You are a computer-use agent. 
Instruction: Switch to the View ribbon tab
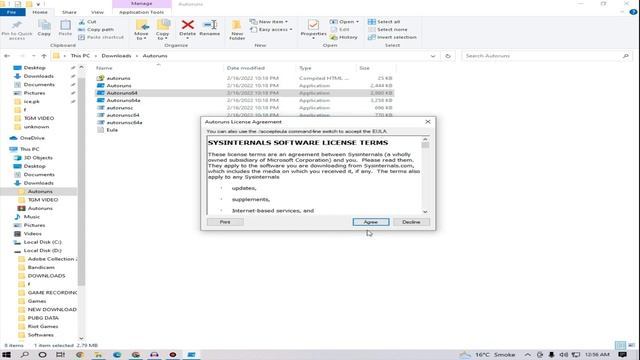pyautogui.click(x=97, y=12)
